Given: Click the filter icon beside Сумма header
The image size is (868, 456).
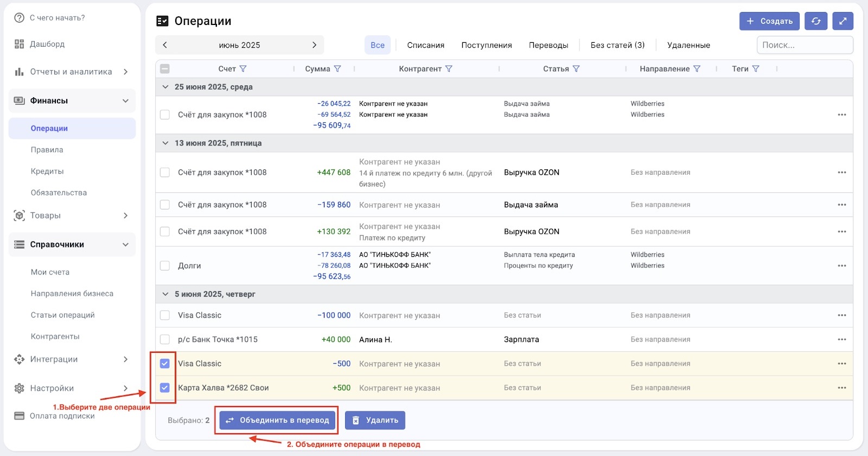Looking at the screenshot, I should coord(337,69).
